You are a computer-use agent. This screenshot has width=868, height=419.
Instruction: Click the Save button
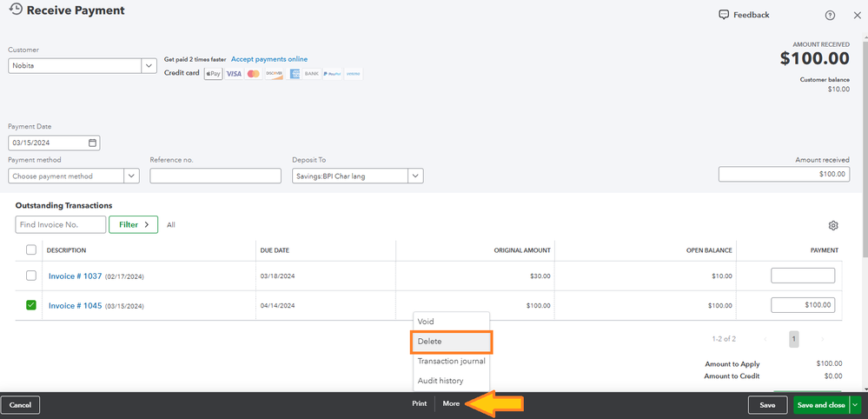pyautogui.click(x=767, y=405)
